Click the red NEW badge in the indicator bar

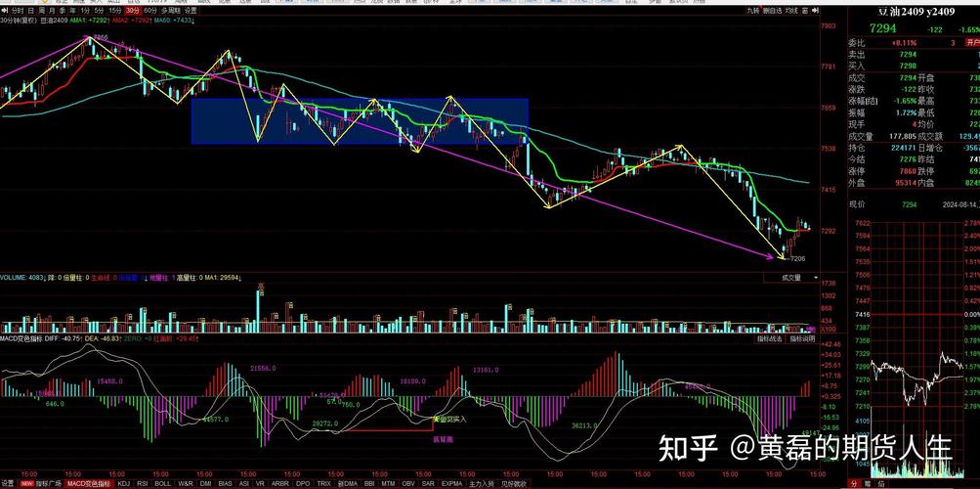(27, 483)
